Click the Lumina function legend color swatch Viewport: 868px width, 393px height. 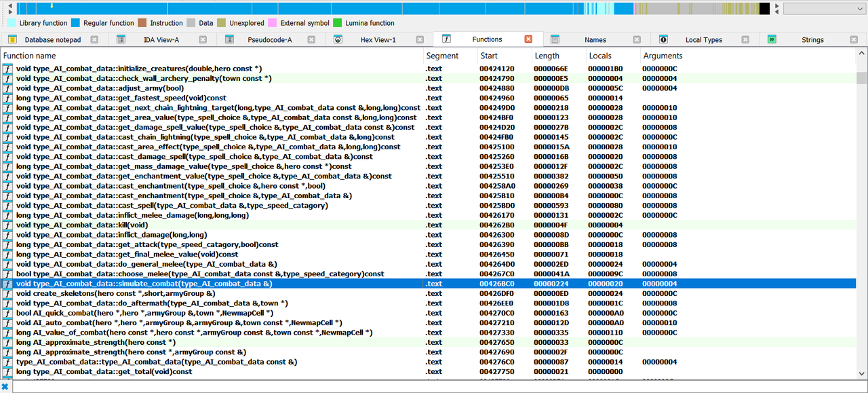click(338, 23)
